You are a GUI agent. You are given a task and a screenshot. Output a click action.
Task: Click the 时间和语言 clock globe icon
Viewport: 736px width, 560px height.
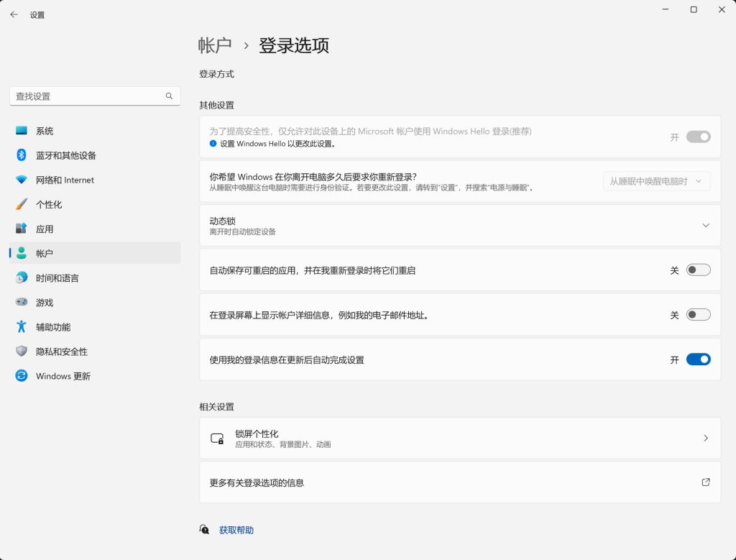pos(21,278)
